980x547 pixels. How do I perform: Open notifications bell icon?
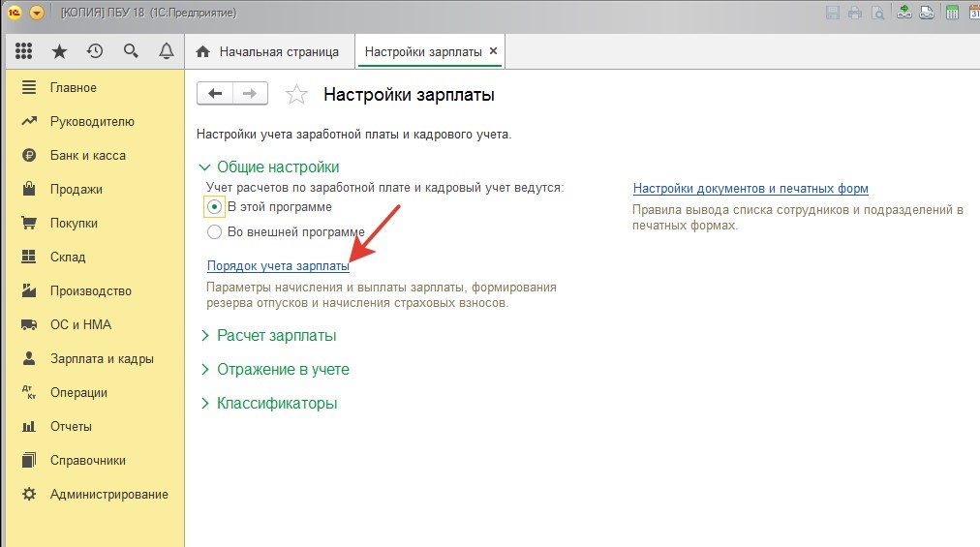(166, 51)
